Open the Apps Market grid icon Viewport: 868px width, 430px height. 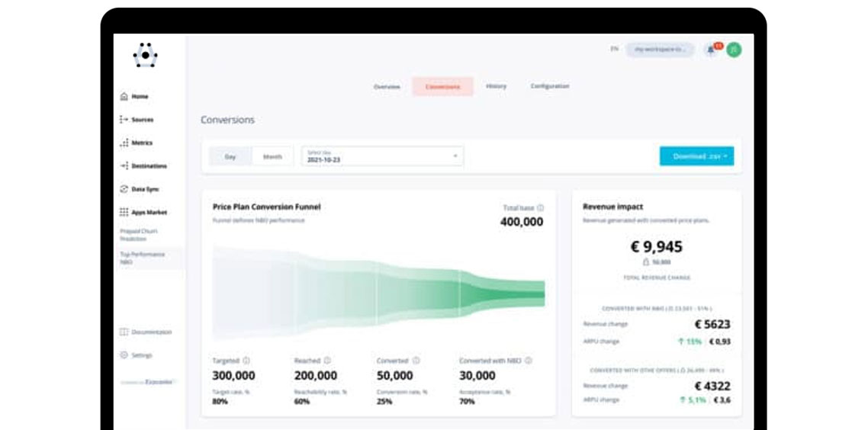pyautogui.click(x=124, y=213)
